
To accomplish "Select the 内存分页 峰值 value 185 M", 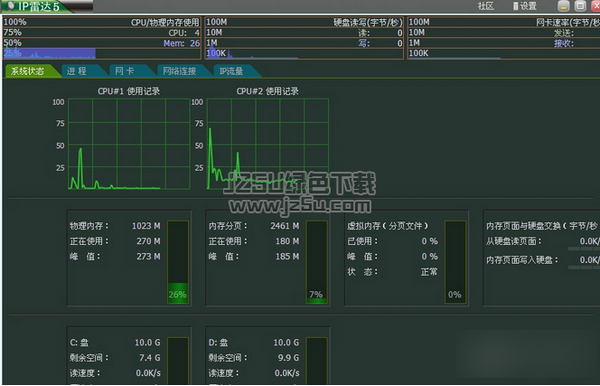I will (287, 257).
